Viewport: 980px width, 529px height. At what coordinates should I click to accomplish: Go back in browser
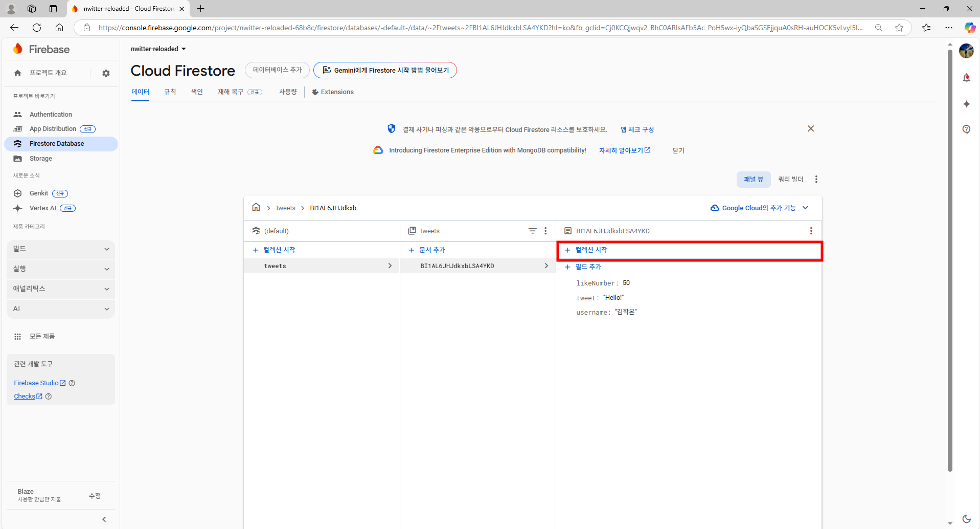tap(14, 28)
